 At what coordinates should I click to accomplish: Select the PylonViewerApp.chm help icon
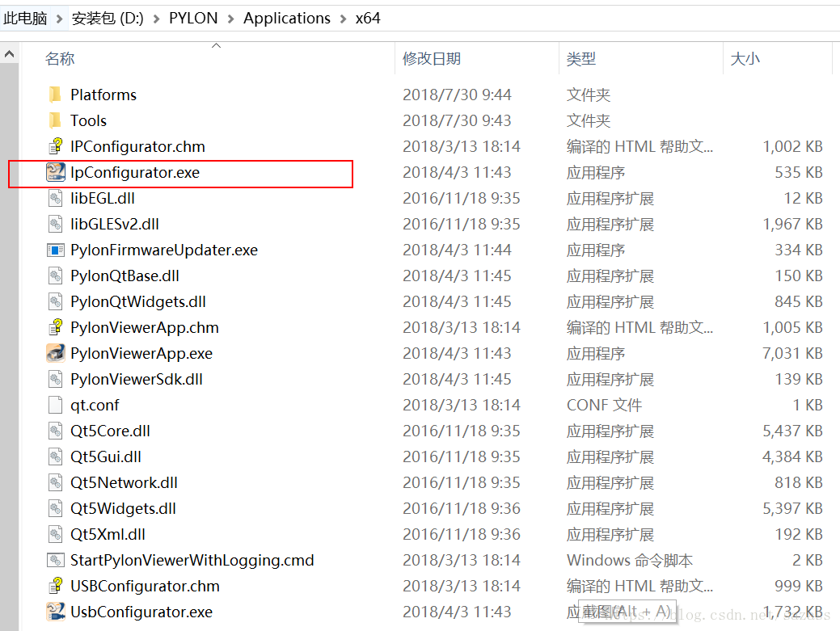pyautogui.click(x=55, y=327)
